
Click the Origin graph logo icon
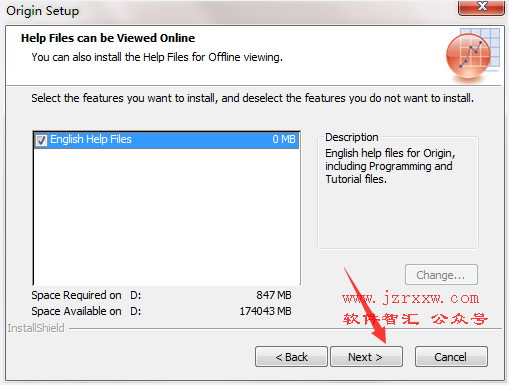473,55
